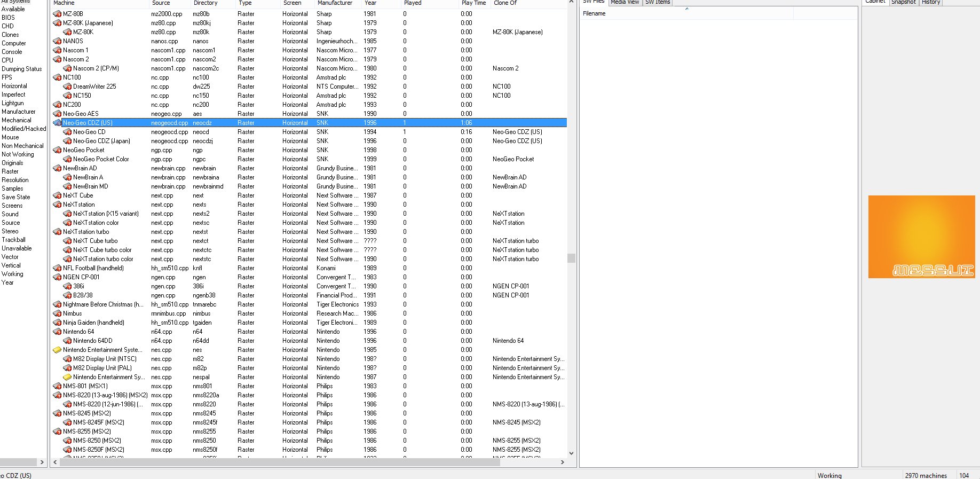Select the NFL Football (handheld) icon
The width and height of the screenshot is (980, 479).
[57, 268]
